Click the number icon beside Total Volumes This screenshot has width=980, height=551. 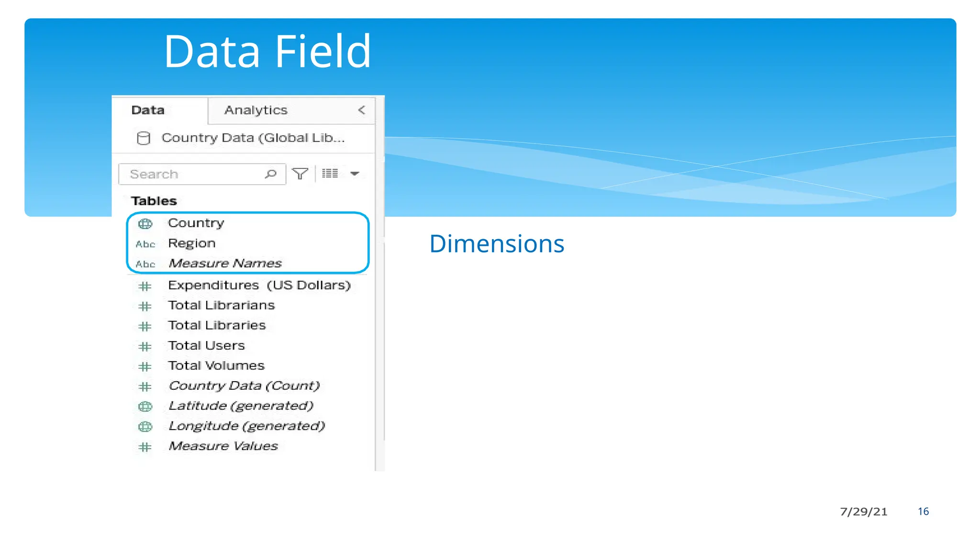[x=145, y=367]
